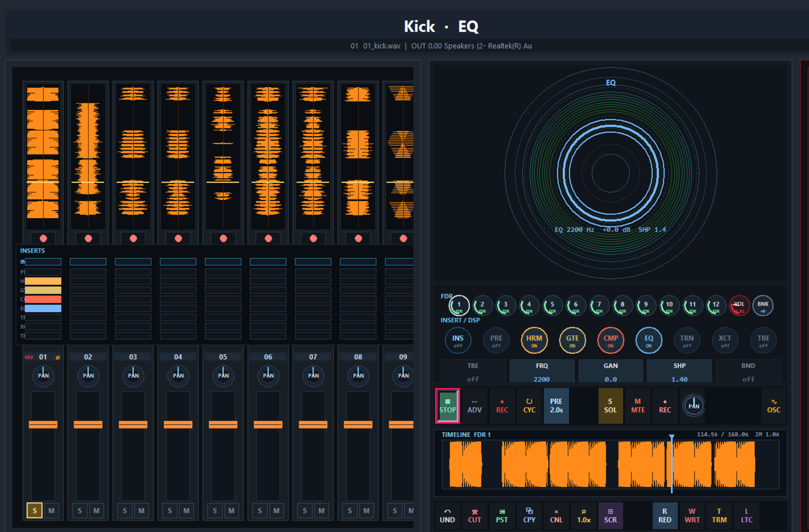
Task: Click the PAN knob on channel 03
Action: pos(133,376)
